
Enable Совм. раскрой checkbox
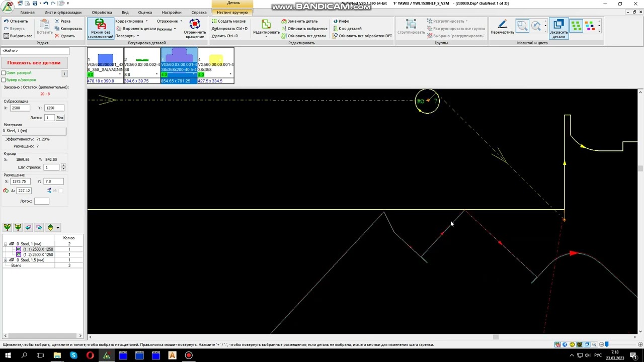(x=4, y=73)
